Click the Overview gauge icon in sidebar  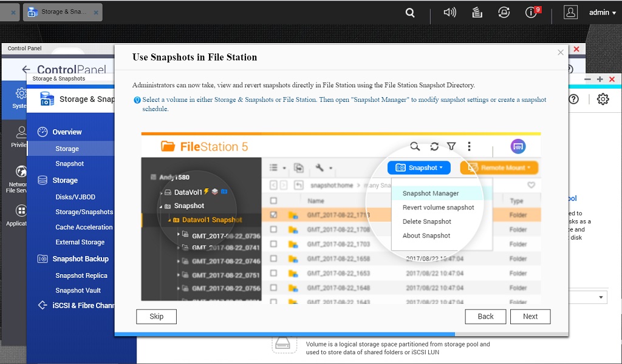coord(43,132)
